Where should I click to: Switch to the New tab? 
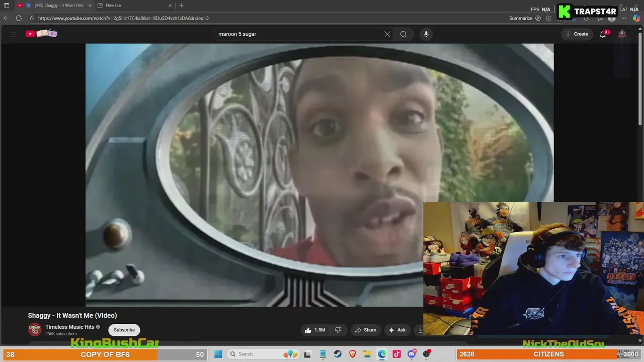[x=135, y=5]
